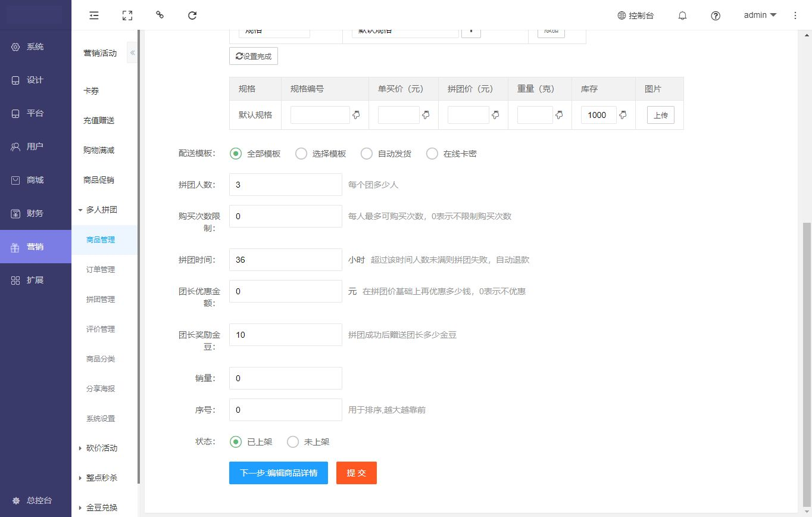Screen dimensions: 812x517
Task: Go to 财务 in the main sidebar
Action: click(x=35, y=213)
